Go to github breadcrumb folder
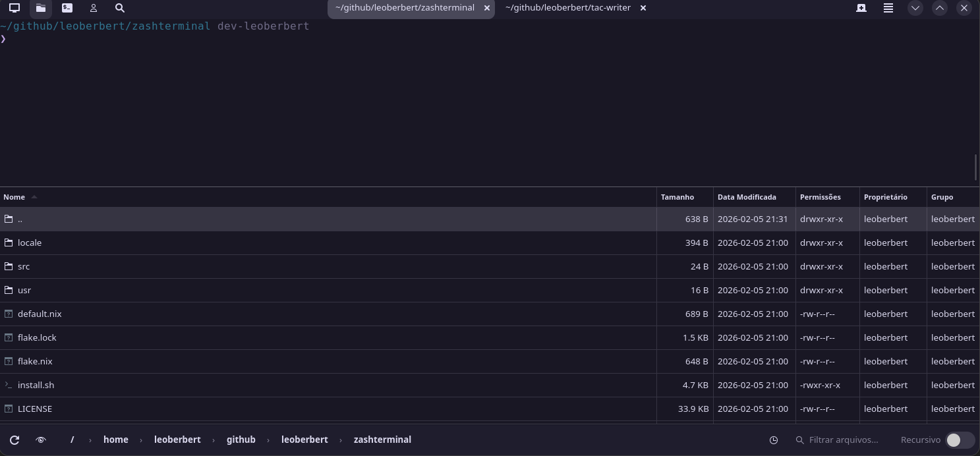Image resolution: width=980 pixels, height=456 pixels. click(241, 440)
